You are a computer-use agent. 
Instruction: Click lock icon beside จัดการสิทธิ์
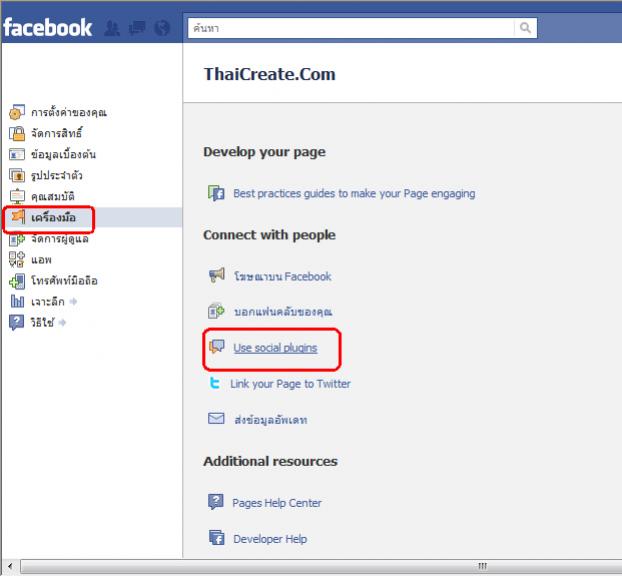[17, 133]
